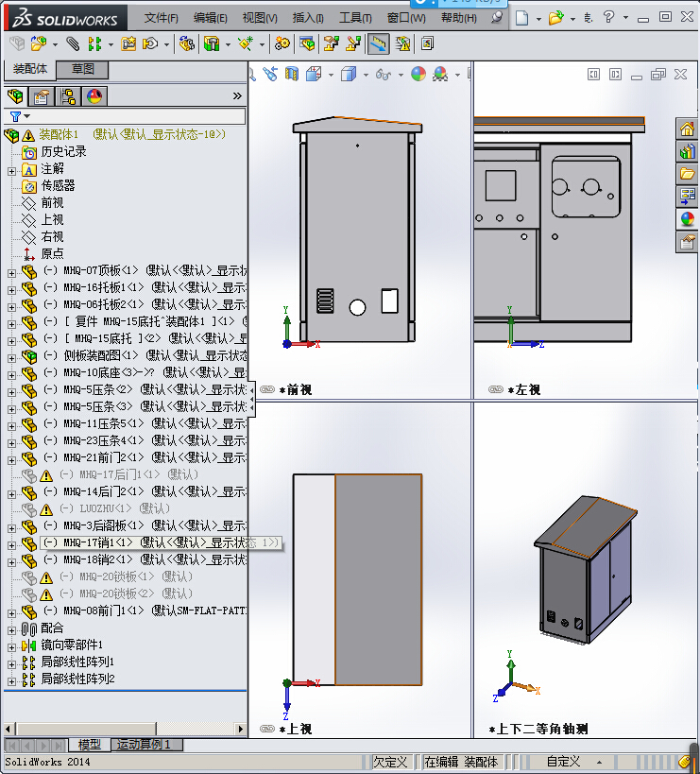Image resolution: width=700 pixels, height=774 pixels.
Task: Toggle the view link icon beside 上视
Action: click(267, 729)
